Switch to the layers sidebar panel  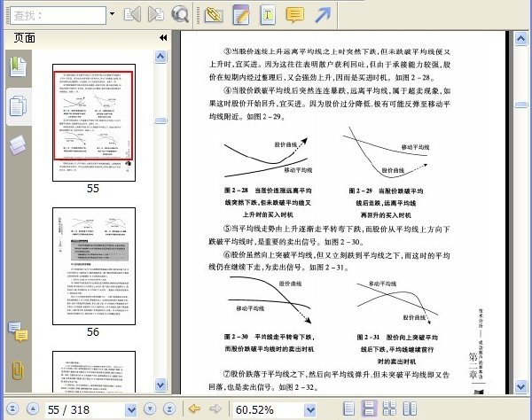tap(18, 144)
